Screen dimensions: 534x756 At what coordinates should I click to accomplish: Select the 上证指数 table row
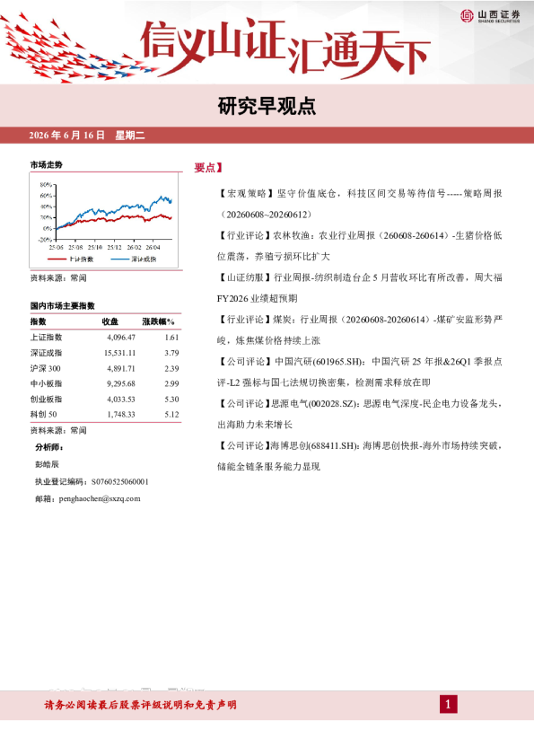[105, 338]
